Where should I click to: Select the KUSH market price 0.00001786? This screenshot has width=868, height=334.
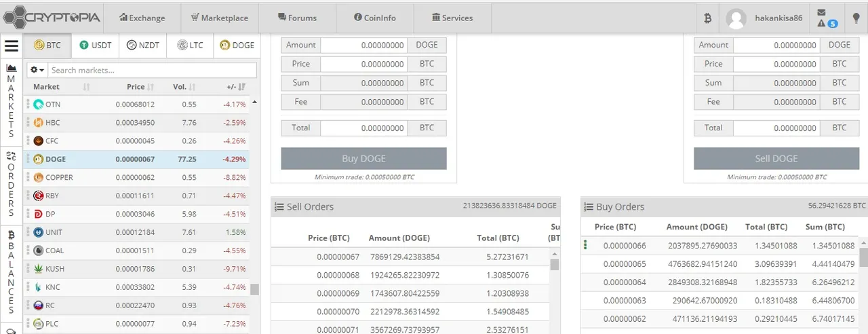(x=135, y=270)
